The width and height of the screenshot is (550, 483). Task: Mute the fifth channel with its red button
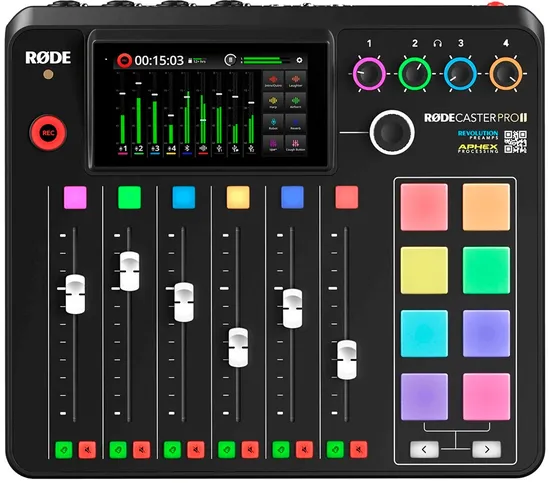tap(304, 450)
